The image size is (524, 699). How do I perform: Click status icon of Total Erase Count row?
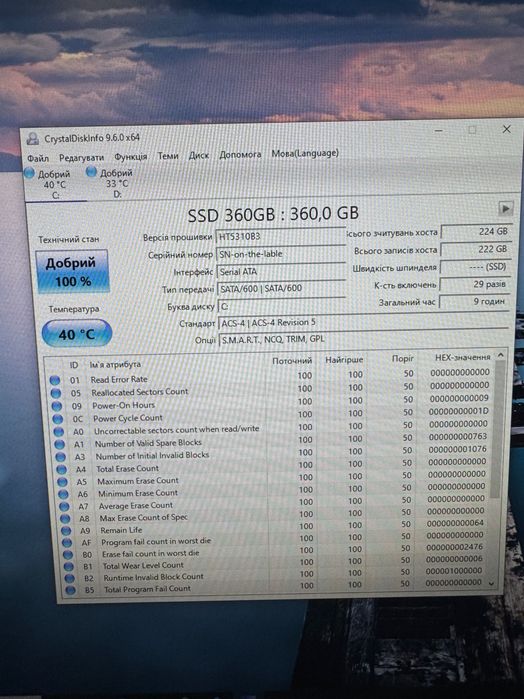[62, 469]
